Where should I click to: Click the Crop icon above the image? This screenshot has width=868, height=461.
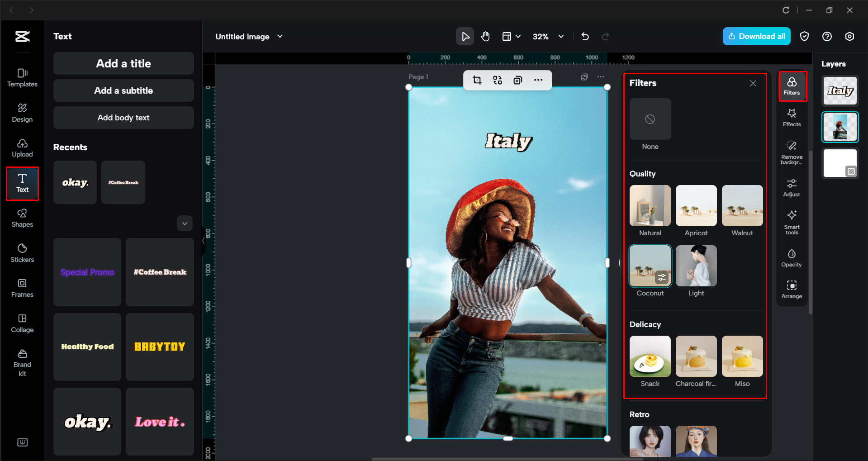pyautogui.click(x=477, y=80)
